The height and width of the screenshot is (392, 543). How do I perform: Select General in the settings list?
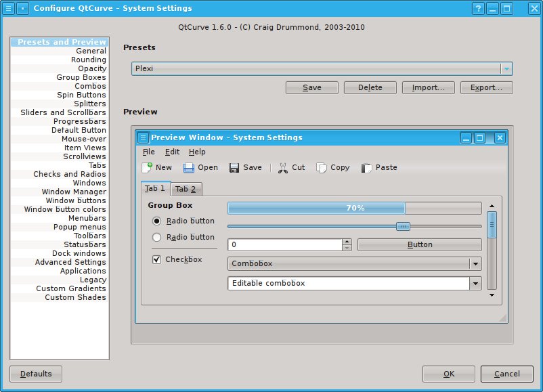59,51
